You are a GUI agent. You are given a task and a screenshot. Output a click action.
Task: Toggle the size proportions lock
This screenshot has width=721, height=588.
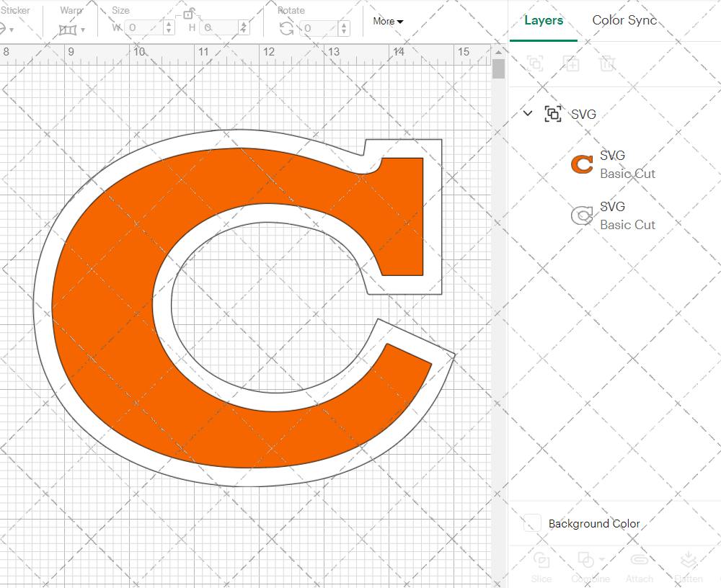(189, 13)
